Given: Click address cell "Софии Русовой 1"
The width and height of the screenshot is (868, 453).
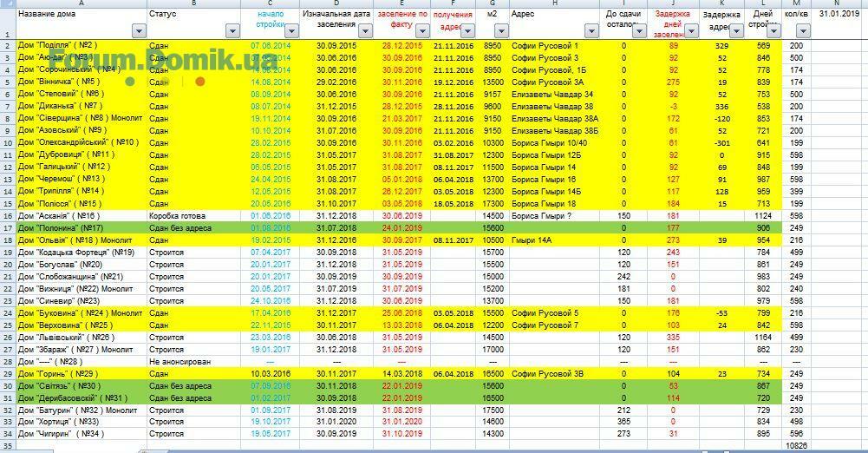Looking at the screenshot, I should pos(554,45).
